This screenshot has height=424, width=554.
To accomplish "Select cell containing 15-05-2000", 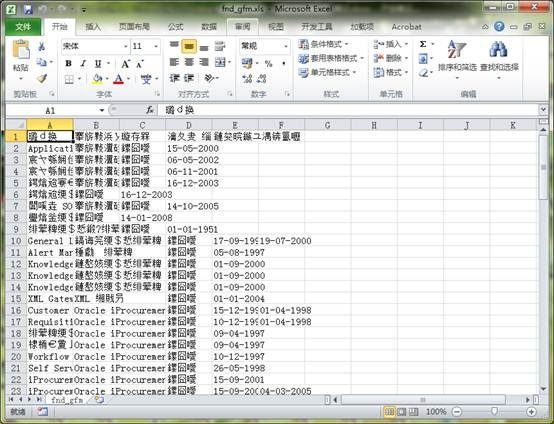I will (x=189, y=148).
